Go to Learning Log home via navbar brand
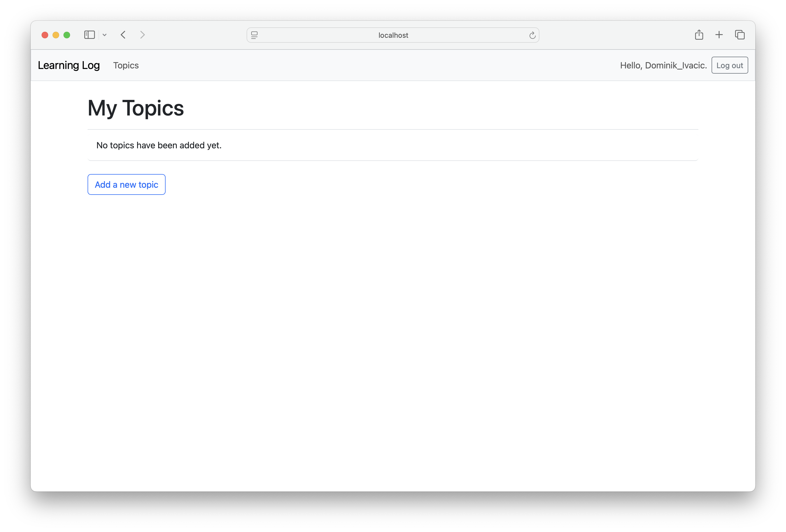 [x=69, y=65]
